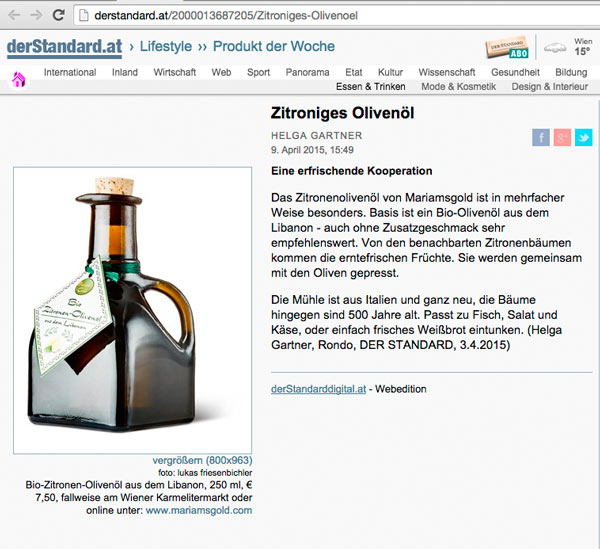Click the date 9. April 2015, 15:49
Viewport: 600px width, 549px height.
coord(312,150)
